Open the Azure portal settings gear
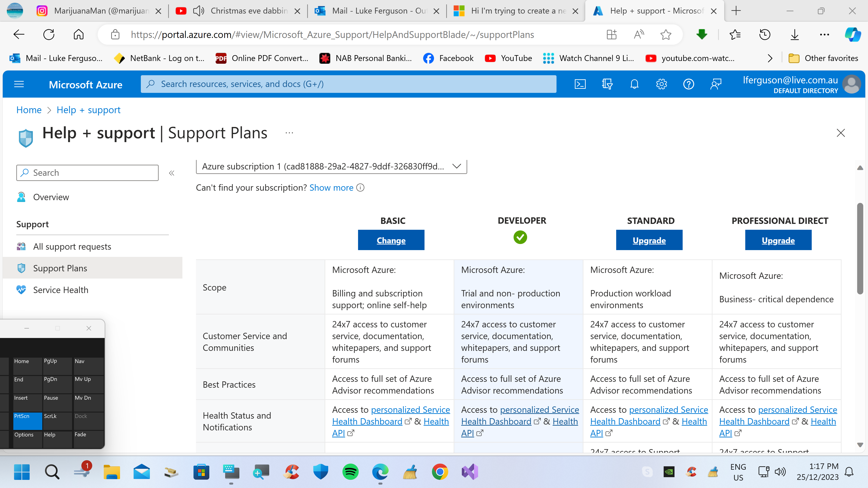 point(661,84)
